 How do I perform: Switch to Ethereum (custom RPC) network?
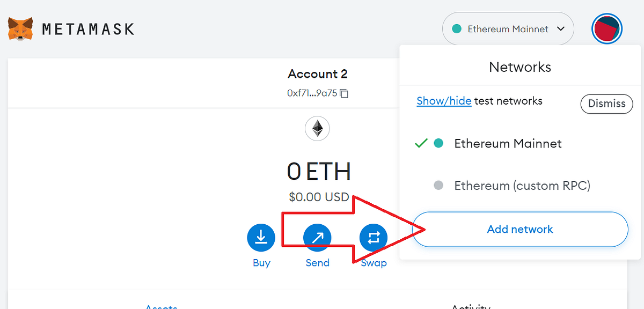point(522,185)
